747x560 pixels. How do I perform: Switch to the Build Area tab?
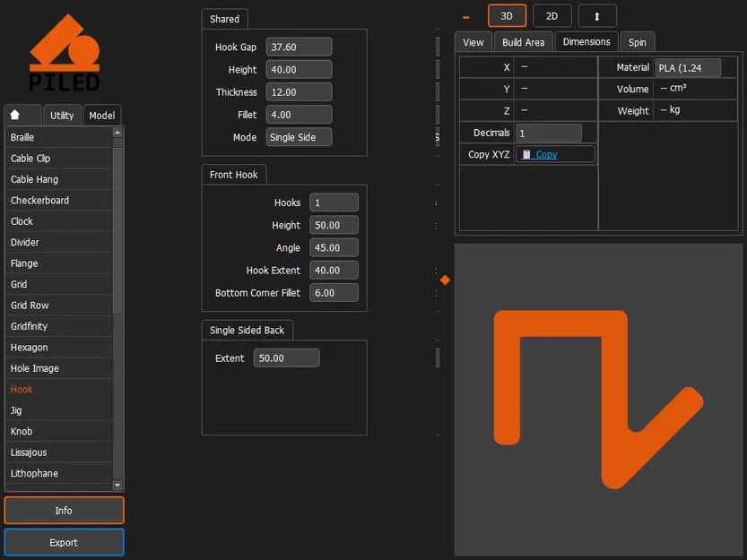click(x=523, y=42)
